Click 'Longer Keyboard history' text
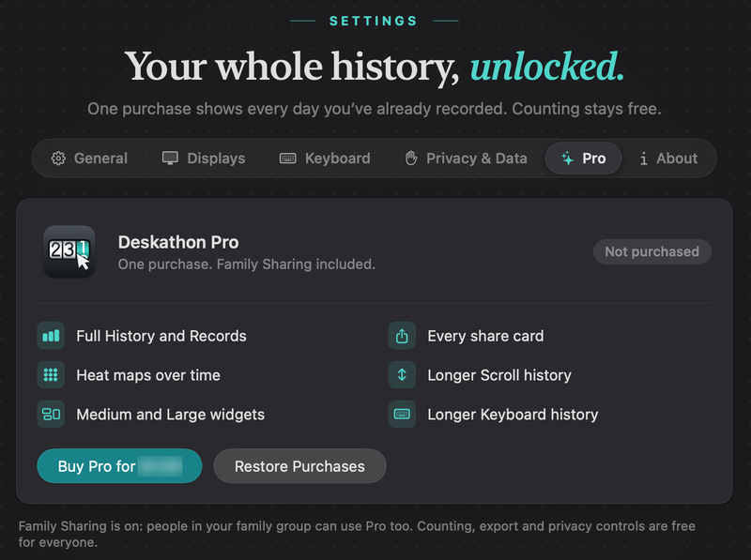Screen dimensions: 751x560 coord(513,415)
